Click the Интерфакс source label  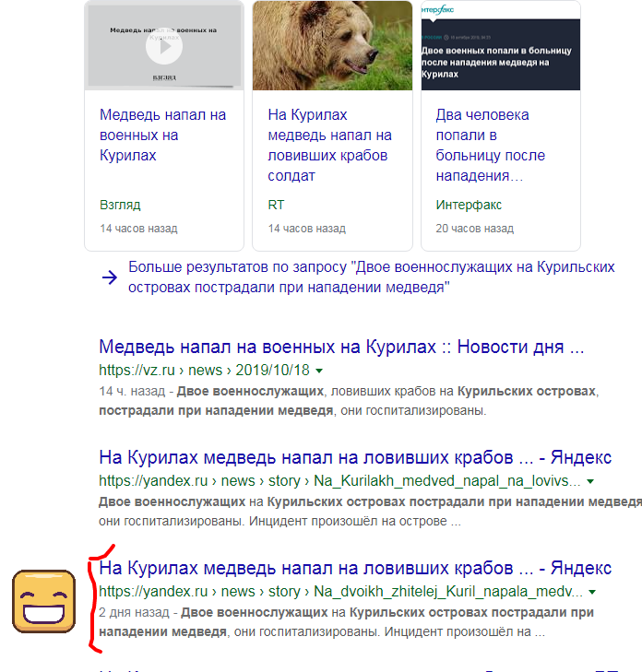point(469,205)
